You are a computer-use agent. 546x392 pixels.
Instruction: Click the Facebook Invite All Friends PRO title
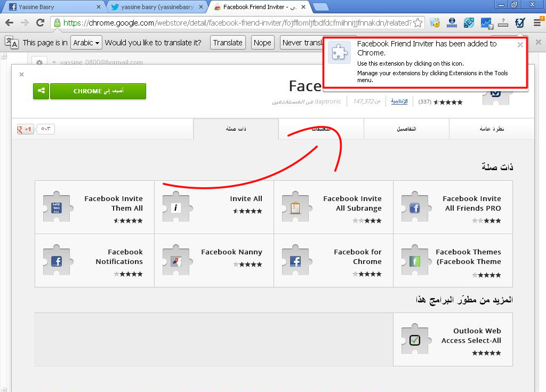pyautogui.click(x=472, y=203)
